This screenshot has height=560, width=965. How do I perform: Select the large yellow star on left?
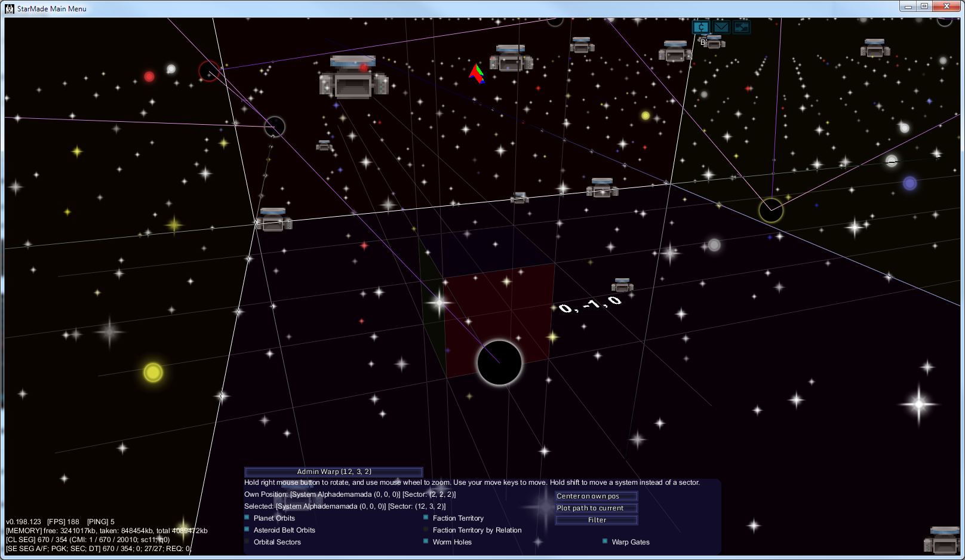point(153,373)
